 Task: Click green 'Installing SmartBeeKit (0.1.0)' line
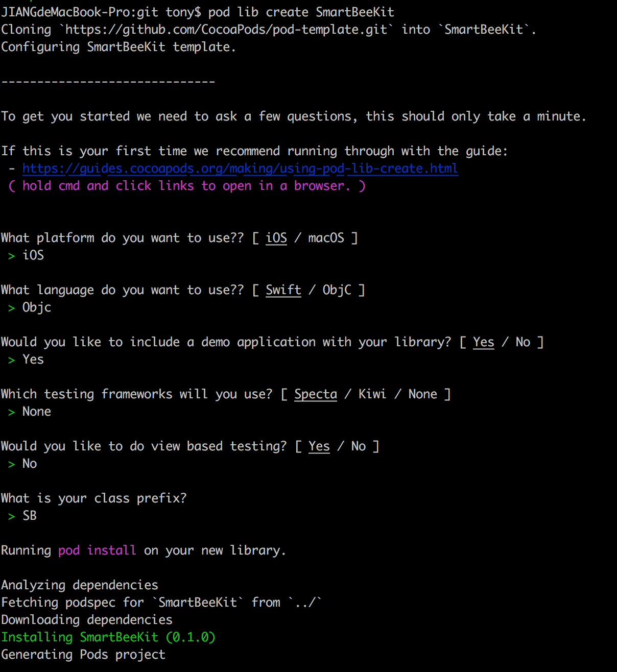tap(108, 637)
